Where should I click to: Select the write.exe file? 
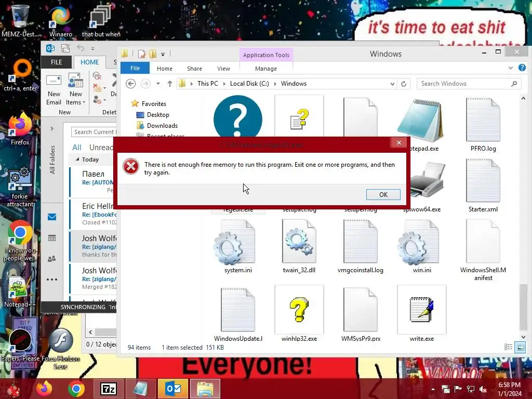click(422, 314)
